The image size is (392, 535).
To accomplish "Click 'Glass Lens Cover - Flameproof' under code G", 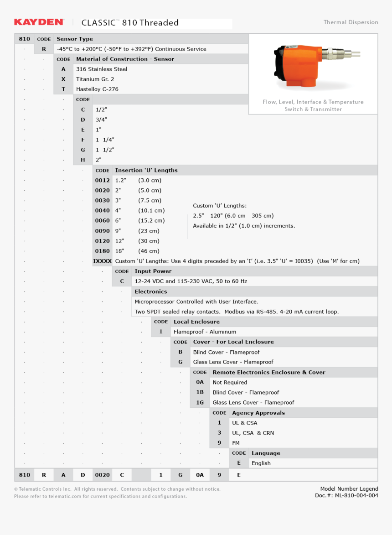I will pyautogui.click(x=233, y=362).
